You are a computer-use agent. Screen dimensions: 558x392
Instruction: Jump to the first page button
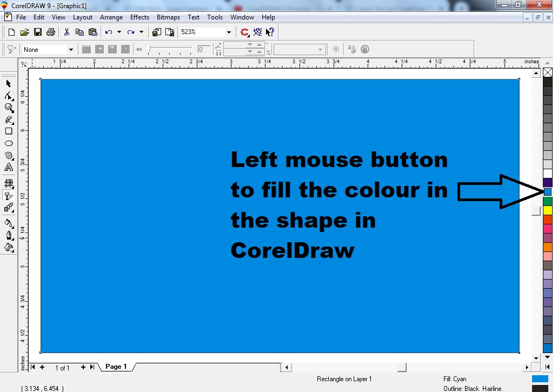(33, 367)
